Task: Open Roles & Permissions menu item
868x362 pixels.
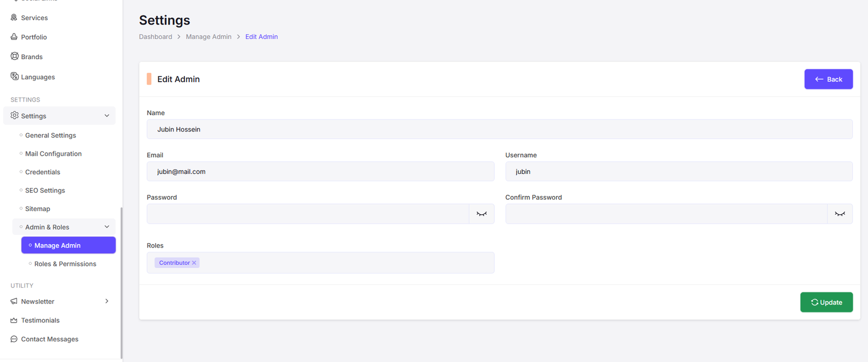Action: click(65, 264)
